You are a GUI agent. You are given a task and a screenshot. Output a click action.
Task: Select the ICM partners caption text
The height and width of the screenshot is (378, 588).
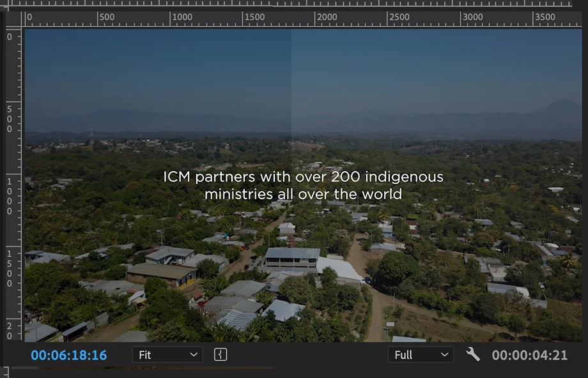coord(303,185)
